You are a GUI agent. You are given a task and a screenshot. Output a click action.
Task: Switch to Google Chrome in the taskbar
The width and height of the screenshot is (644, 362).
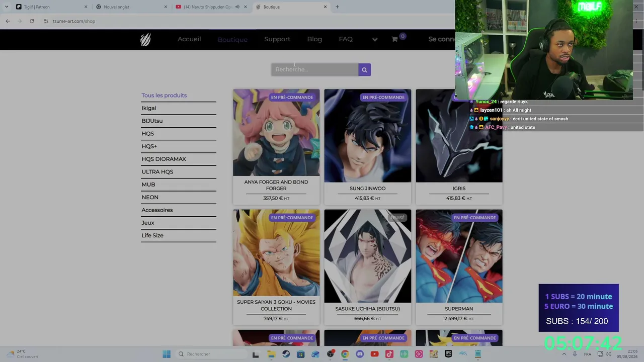[x=345, y=354]
